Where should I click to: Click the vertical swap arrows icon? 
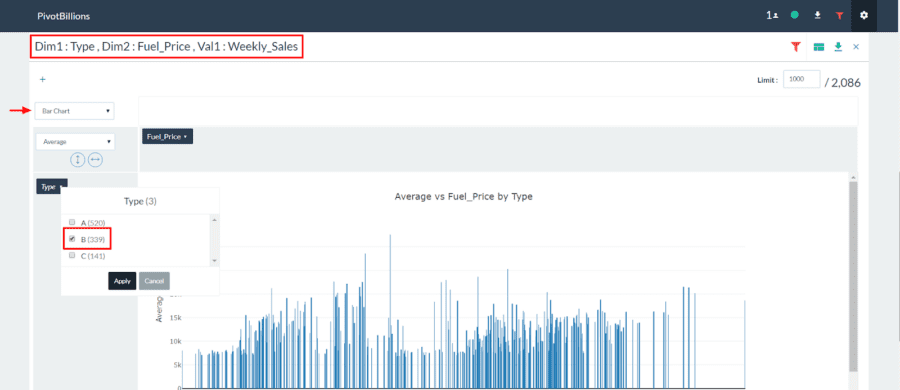(77, 160)
